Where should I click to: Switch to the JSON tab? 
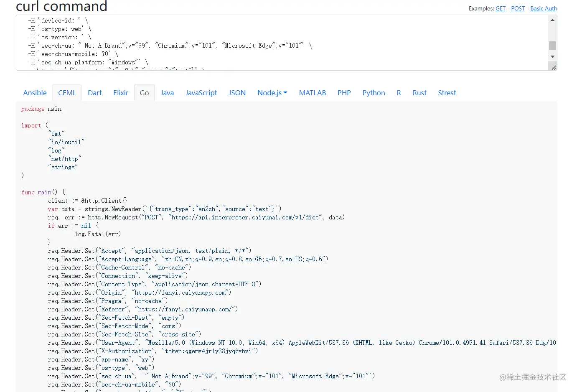pos(237,93)
